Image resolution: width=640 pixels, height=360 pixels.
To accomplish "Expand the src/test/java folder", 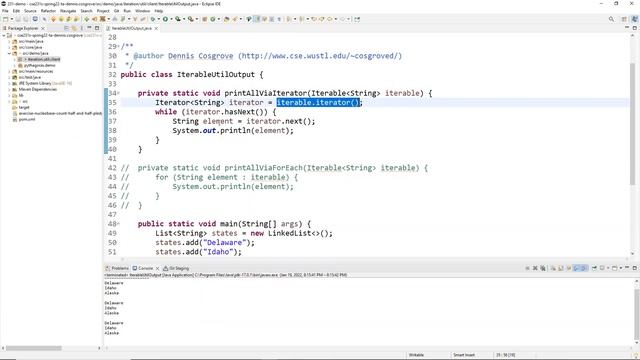I will [x=9, y=77].
